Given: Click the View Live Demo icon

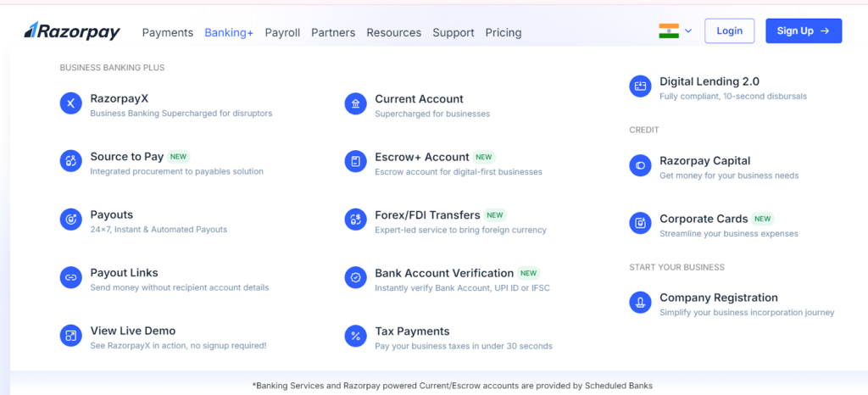Looking at the screenshot, I should [x=71, y=336].
